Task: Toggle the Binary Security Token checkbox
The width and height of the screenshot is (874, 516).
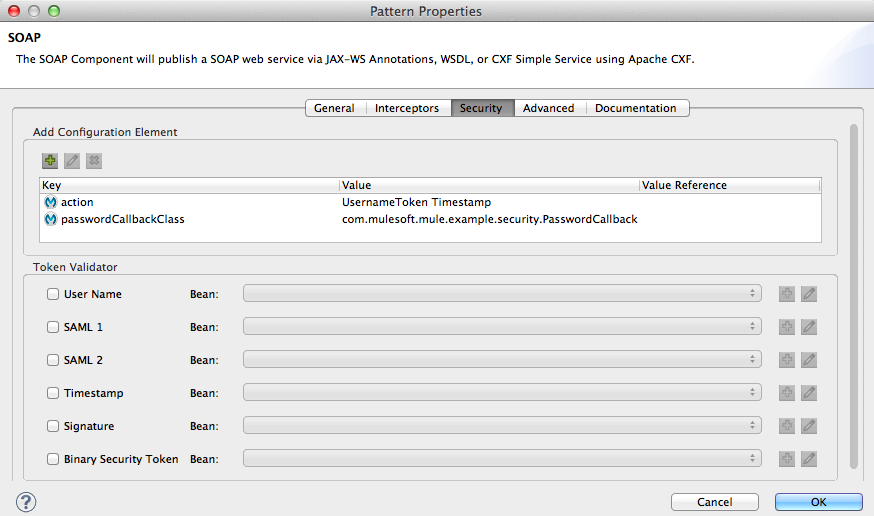Action: tap(53, 459)
